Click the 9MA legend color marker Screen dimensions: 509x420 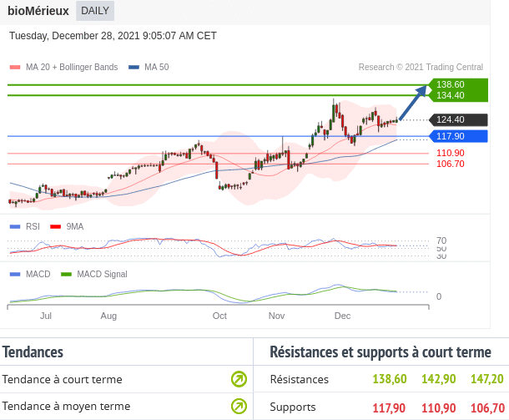(56, 227)
